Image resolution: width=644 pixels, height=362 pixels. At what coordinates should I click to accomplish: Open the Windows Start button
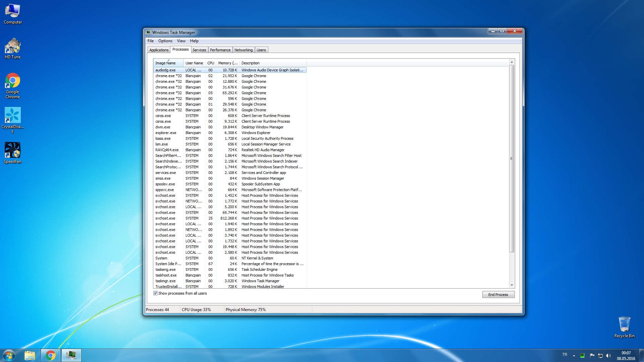(9, 355)
